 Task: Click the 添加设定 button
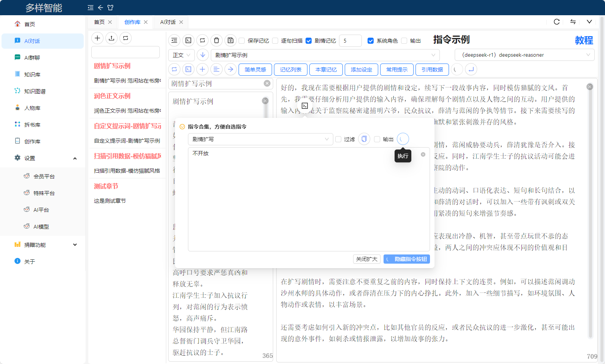(x=361, y=70)
